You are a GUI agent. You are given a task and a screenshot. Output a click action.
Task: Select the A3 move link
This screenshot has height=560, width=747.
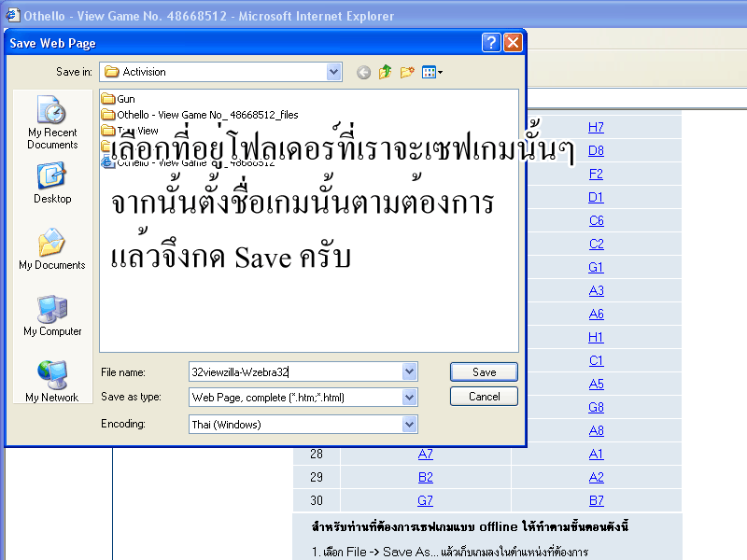pos(596,290)
